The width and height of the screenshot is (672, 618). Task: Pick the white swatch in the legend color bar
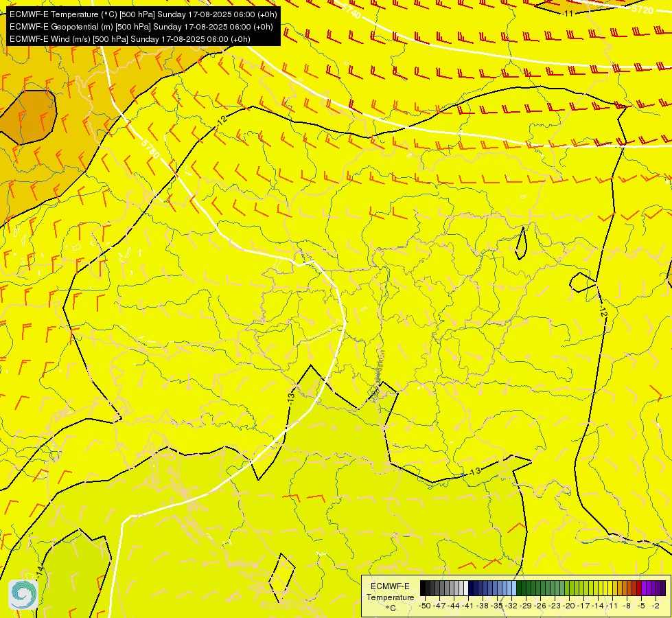tap(466, 588)
